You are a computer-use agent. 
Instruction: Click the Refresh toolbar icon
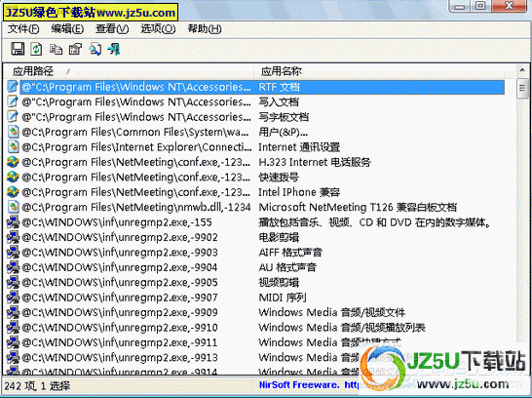tap(37, 49)
